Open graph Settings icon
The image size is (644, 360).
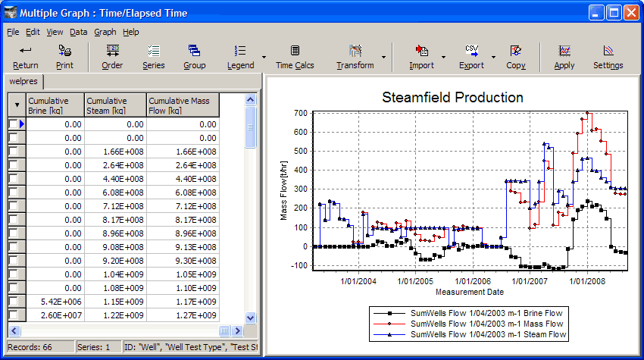click(608, 51)
